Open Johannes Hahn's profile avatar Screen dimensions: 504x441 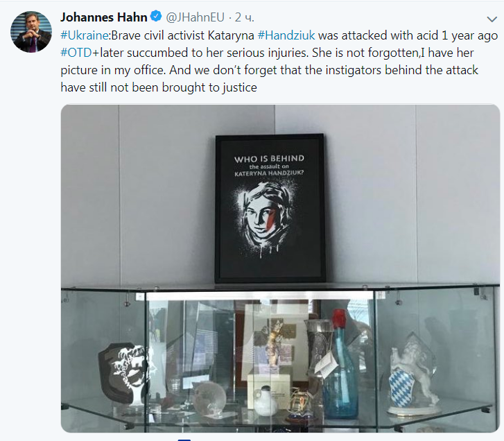coord(31,32)
